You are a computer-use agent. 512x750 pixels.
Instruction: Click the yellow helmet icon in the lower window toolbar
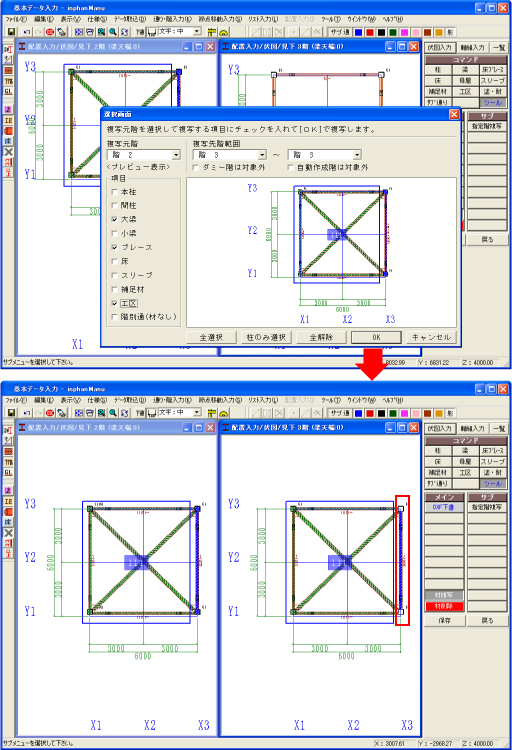(223, 413)
